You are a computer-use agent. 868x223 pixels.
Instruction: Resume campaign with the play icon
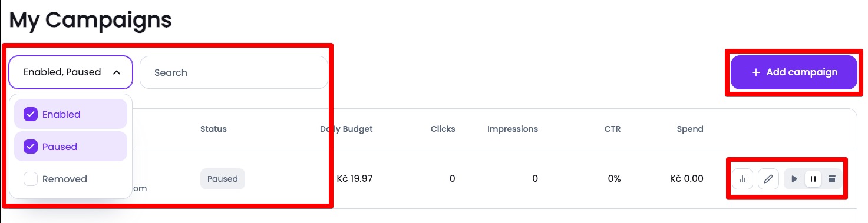click(x=794, y=179)
